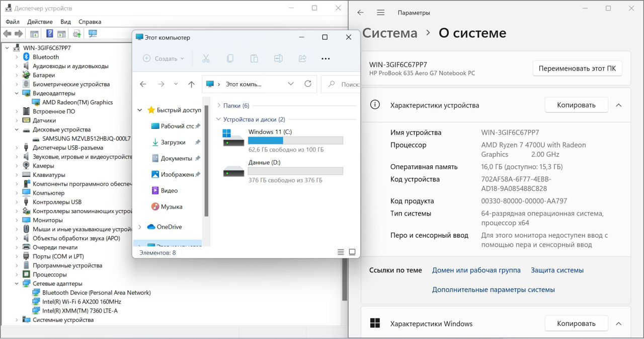
Task: Go up one folder level with the Up arrow
Action: coord(191,84)
